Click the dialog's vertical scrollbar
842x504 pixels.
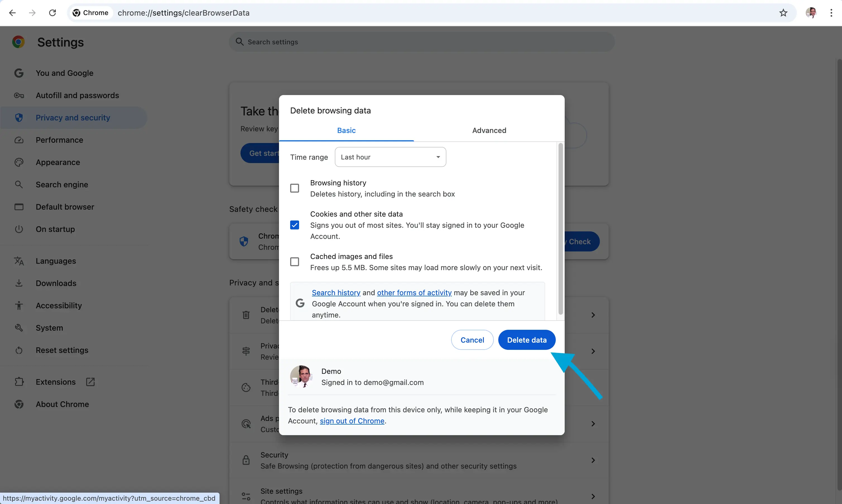(560, 229)
